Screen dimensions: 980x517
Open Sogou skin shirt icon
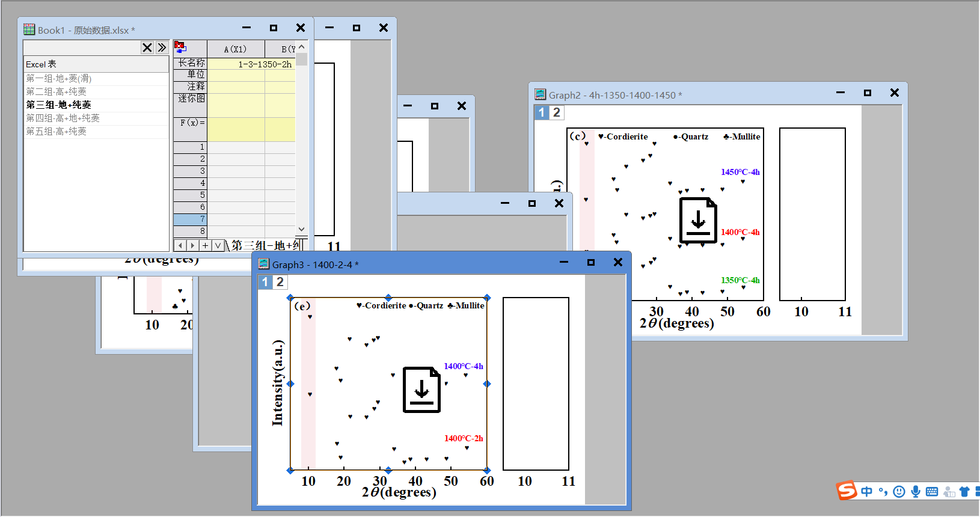[x=964, y=492]
